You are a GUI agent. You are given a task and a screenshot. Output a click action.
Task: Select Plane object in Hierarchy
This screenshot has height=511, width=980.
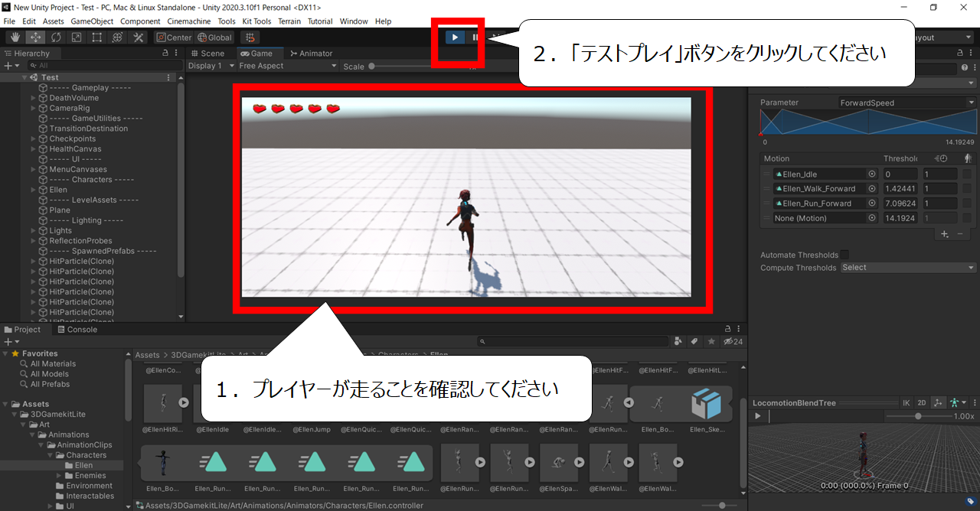tap(60, 210)
